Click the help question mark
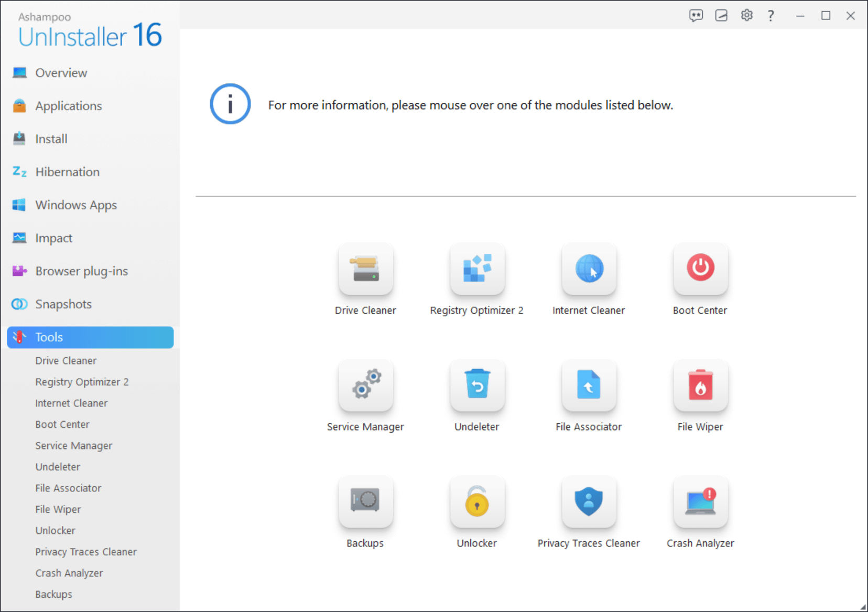The height and width of the screenshot is (612, 868). 771,15
